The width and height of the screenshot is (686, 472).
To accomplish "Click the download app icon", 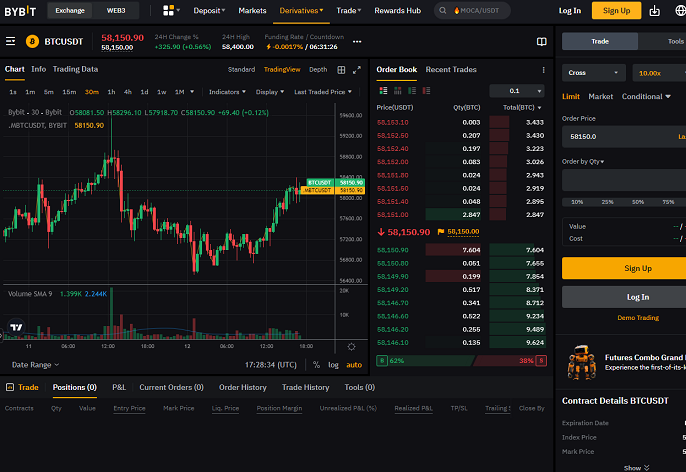I will [654, 10].
